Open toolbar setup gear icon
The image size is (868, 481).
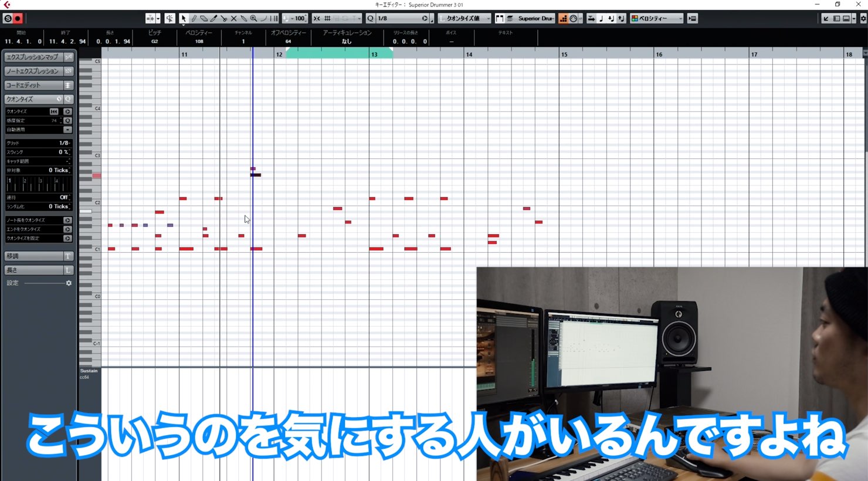(x=863, y=19)
